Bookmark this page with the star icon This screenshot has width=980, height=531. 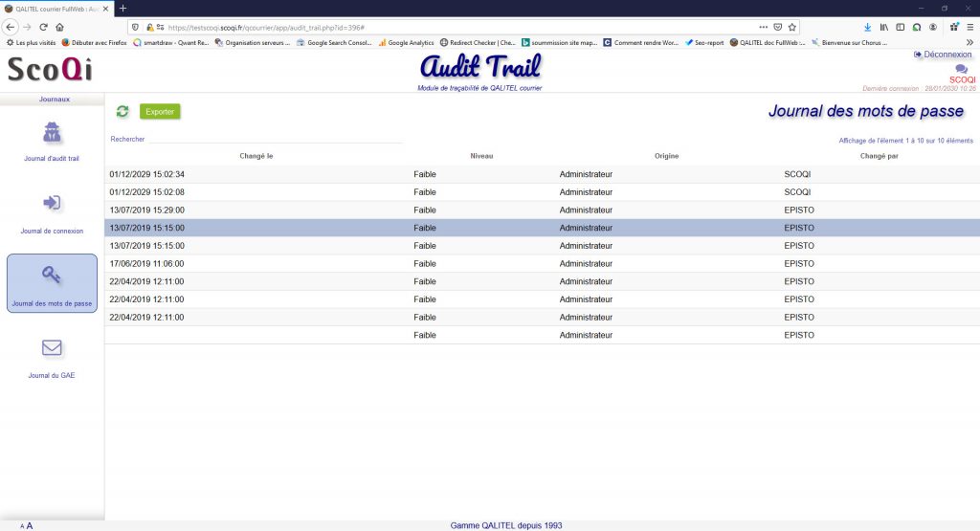pos(791,27)
